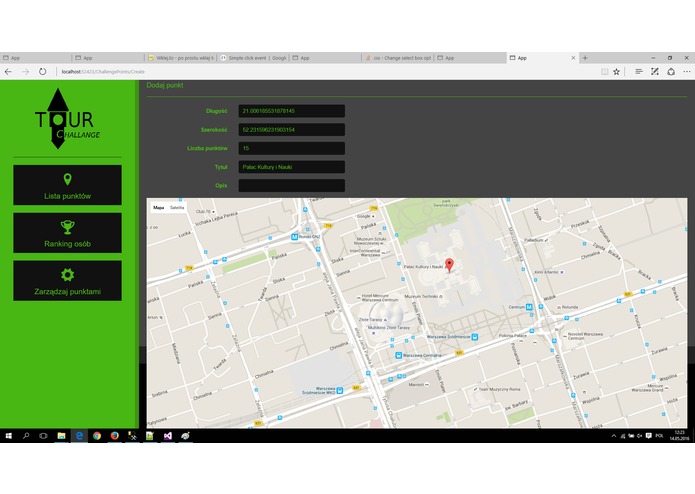Screen dimensions: 695x494
Task: Click Rotunda label on map
Action: [570, 307]
